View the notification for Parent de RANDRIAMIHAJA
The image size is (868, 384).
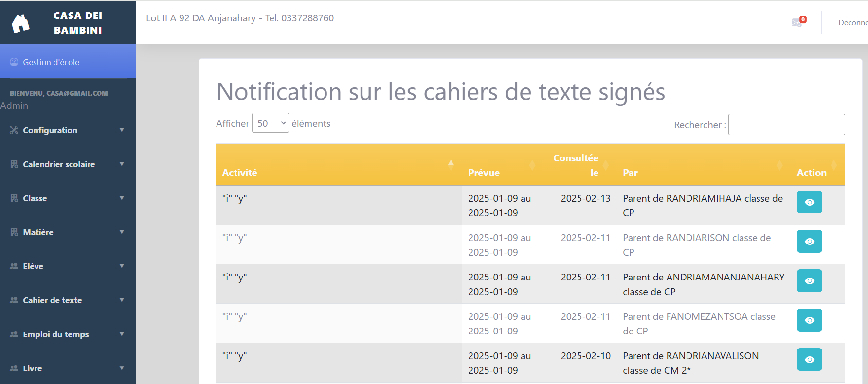point(809,202)
